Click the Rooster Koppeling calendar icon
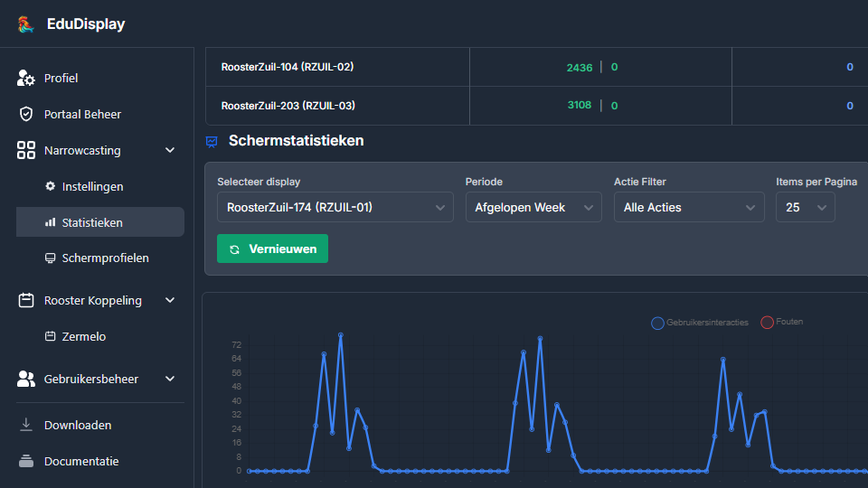This screenshot has width=868, height=488. 26,300
